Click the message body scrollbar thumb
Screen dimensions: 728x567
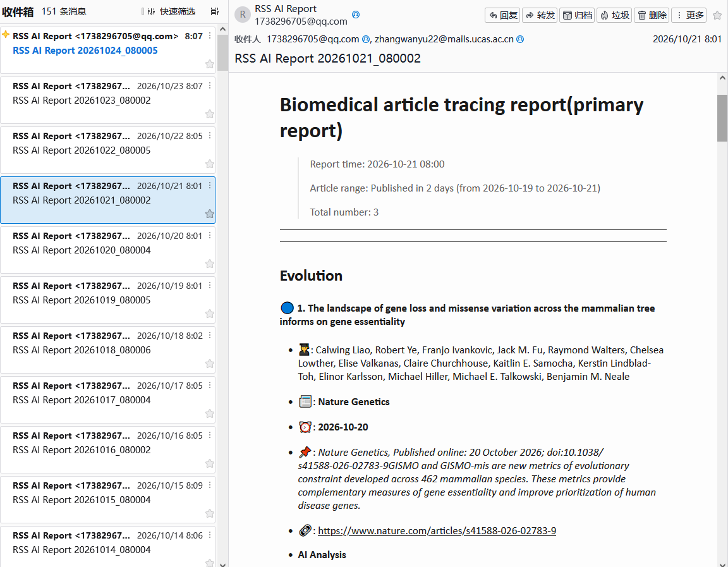click(x=722, y=118)
